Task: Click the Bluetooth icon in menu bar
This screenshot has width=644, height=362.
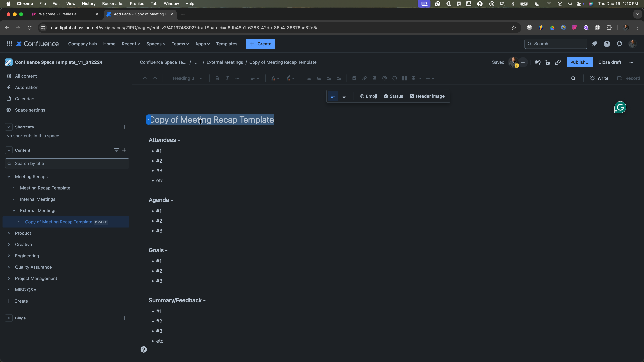Action: pos(513,3)
